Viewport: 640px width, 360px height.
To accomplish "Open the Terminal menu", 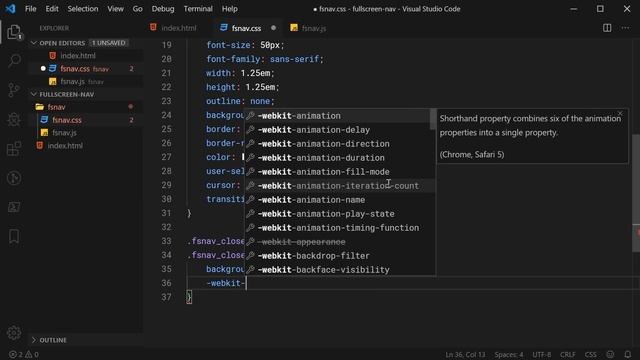I will click(198, 9).
